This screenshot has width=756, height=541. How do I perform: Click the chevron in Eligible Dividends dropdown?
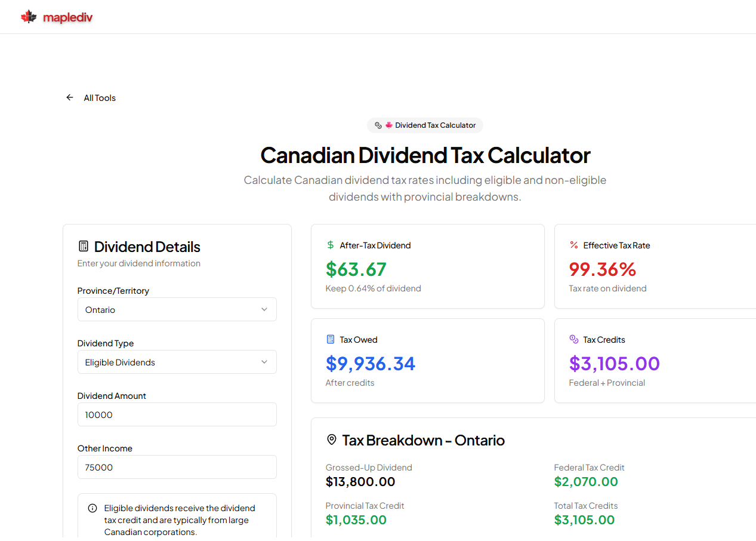pos(264,362)
